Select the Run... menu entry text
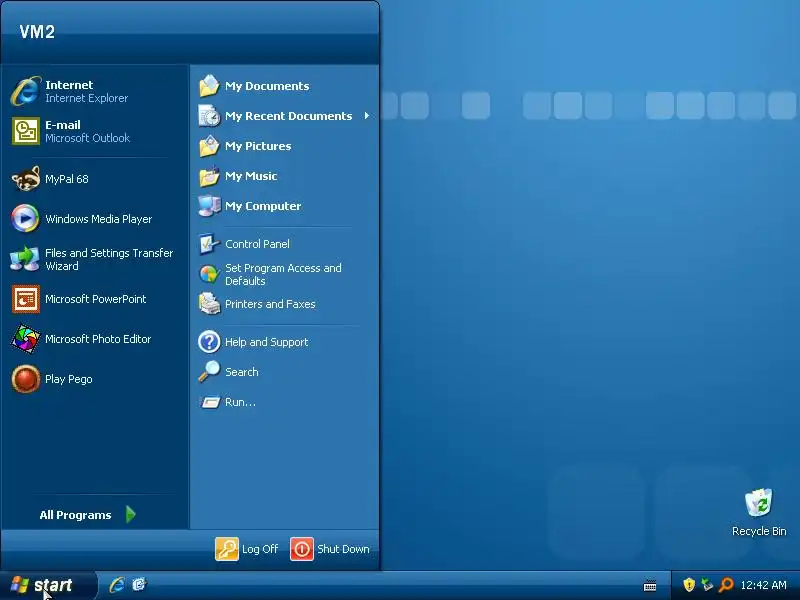The height and width of the screenshot is (600, 800). (240, 402)
